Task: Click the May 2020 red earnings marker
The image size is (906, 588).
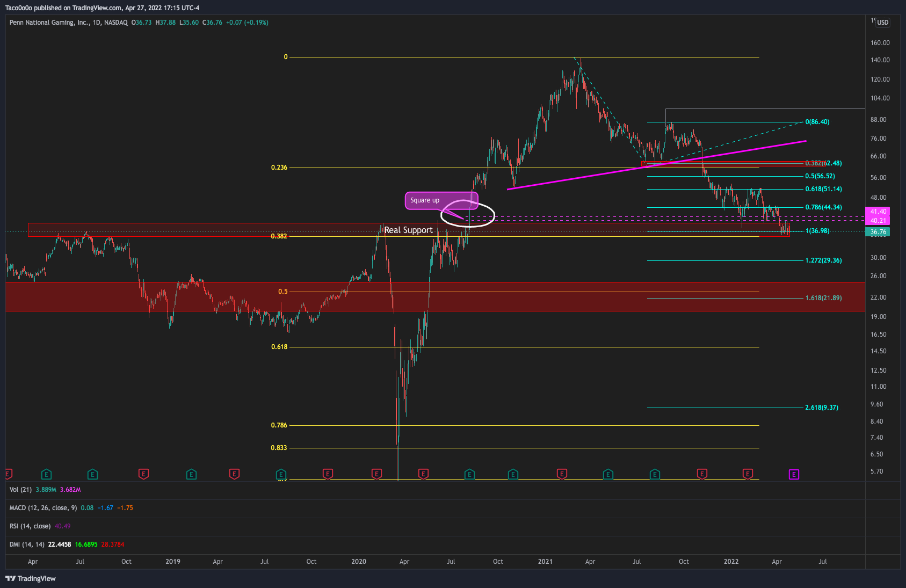Action: [x=423, y=474]
